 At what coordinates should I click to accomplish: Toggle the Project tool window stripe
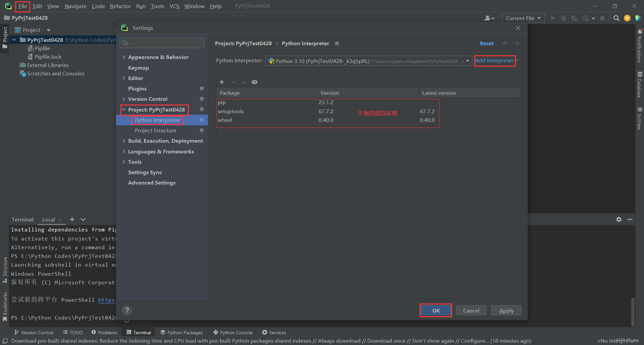click(5, 38)
